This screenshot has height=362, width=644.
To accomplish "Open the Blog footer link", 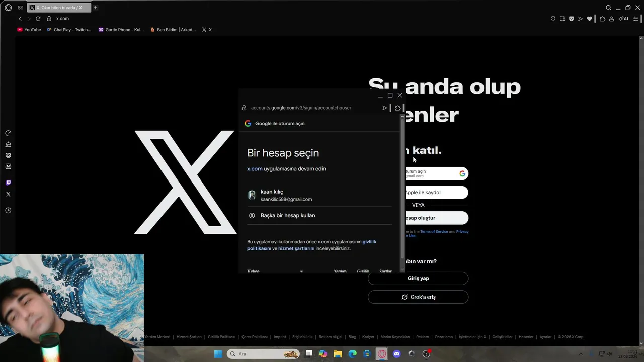I will click(352, 337).
